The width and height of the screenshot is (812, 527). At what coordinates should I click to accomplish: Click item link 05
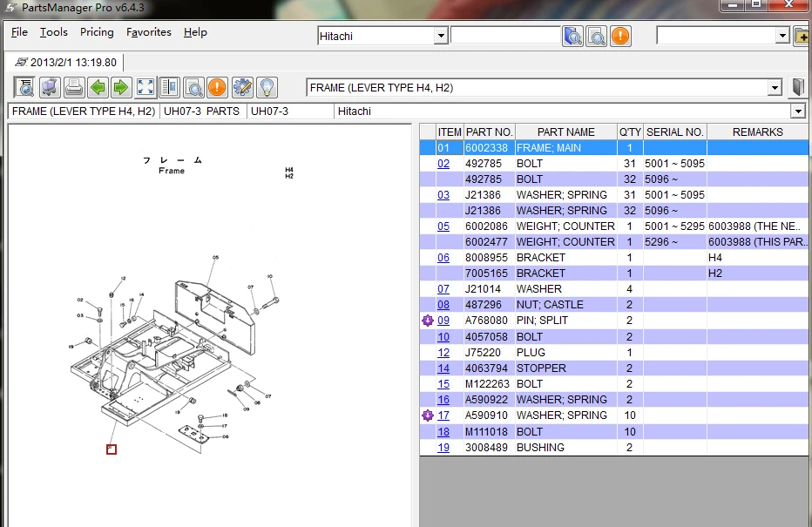coord(443,226)
